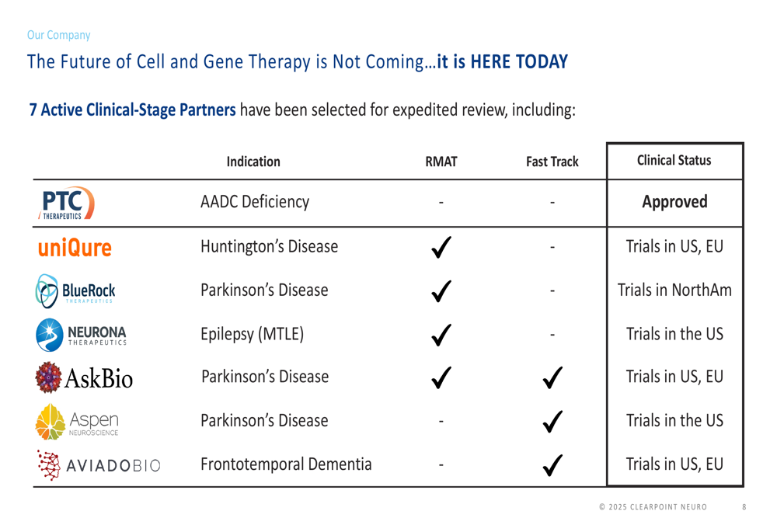Click the Our Company section label
Viewport: 777px width, 532px height.
point(58,35)
